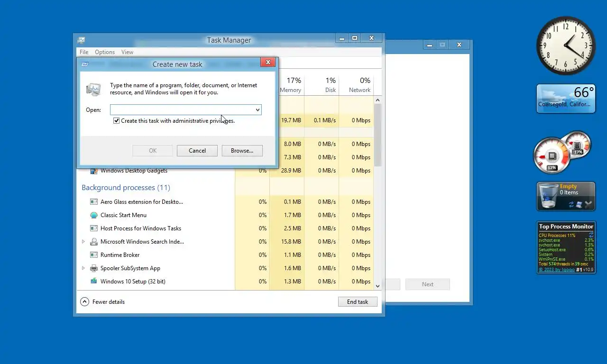607x364 pixels.
Task: Open the dropdown arrow of the Open field
Action: coord(258,110)
